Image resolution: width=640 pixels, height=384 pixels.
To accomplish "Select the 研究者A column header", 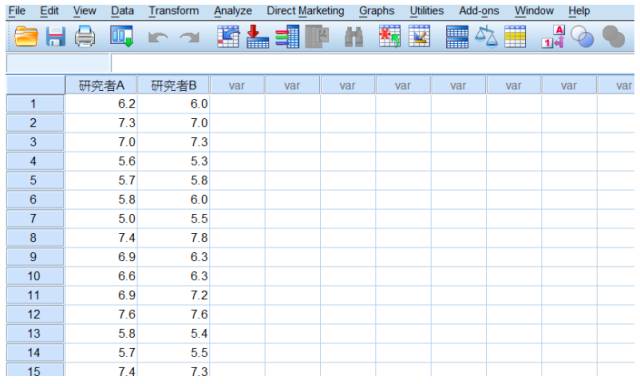I will click(x=101, y=85).
